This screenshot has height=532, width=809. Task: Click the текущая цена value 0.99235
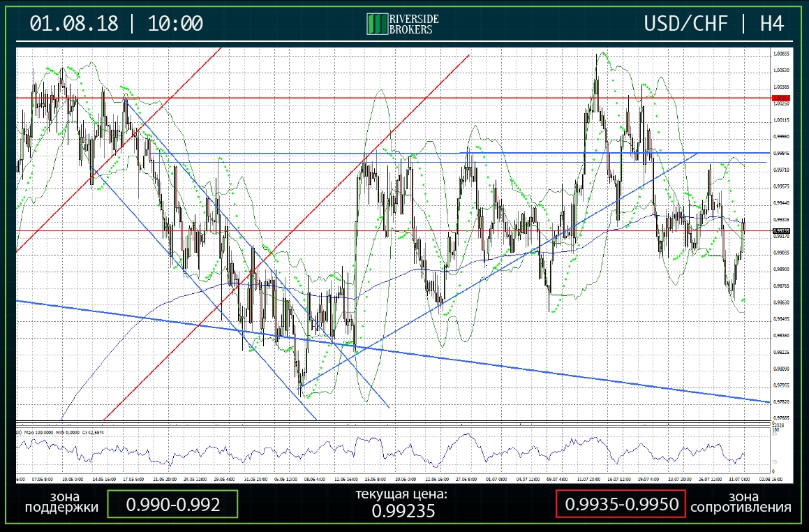(x=403, y=510)
